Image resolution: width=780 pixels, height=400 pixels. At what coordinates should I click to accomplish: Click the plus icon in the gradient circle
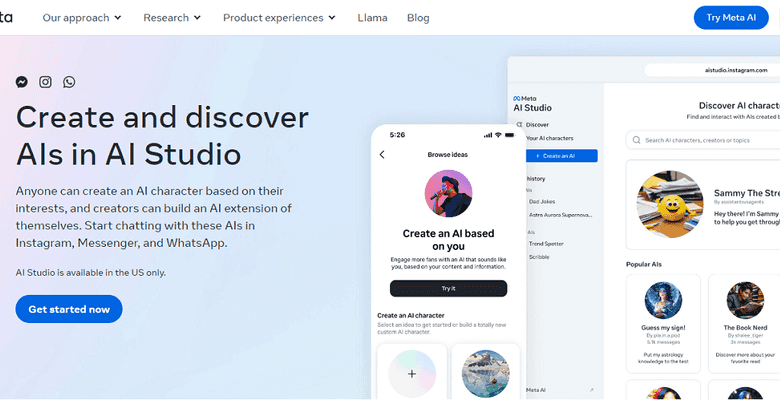[411, 374]
